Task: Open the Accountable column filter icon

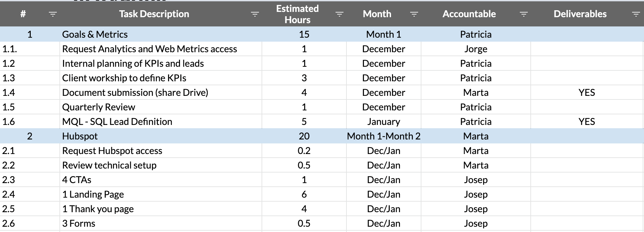Action: [523, 14]
